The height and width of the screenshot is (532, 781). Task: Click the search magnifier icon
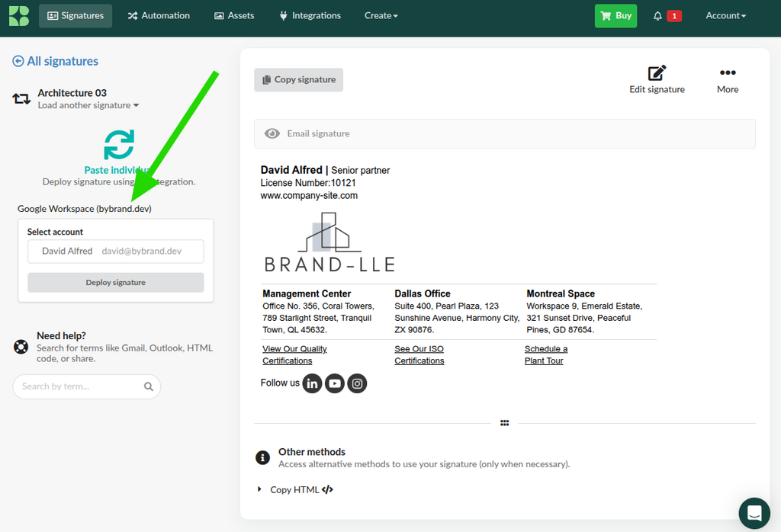point(149,386)
